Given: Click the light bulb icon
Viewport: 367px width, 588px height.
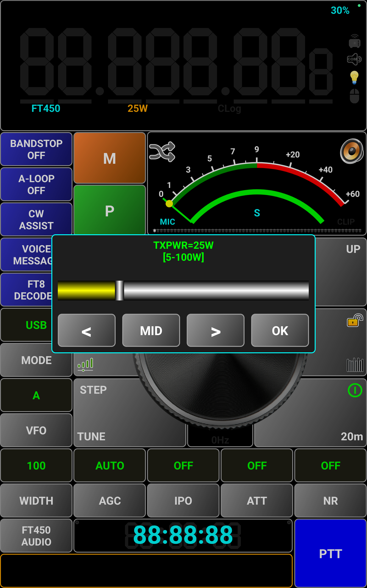Looking at the screenshot, I should pos(354,77).
